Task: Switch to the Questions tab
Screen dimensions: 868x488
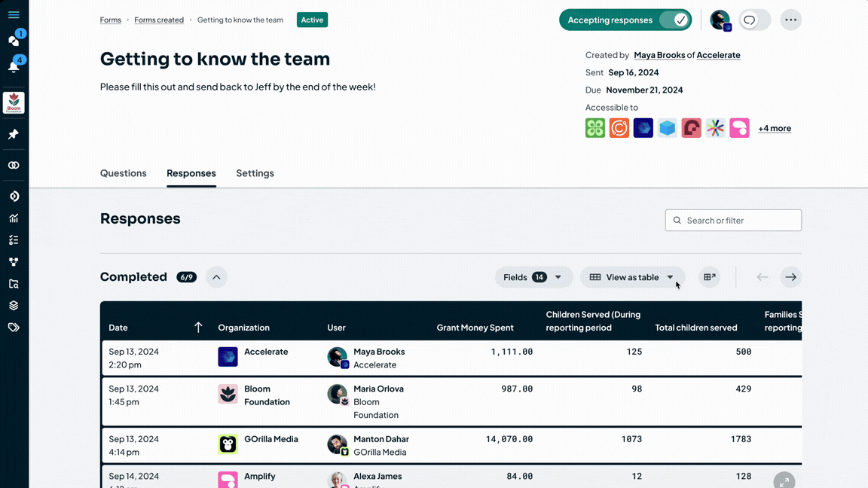Action: pyautogui.click(x=124, y=173)
